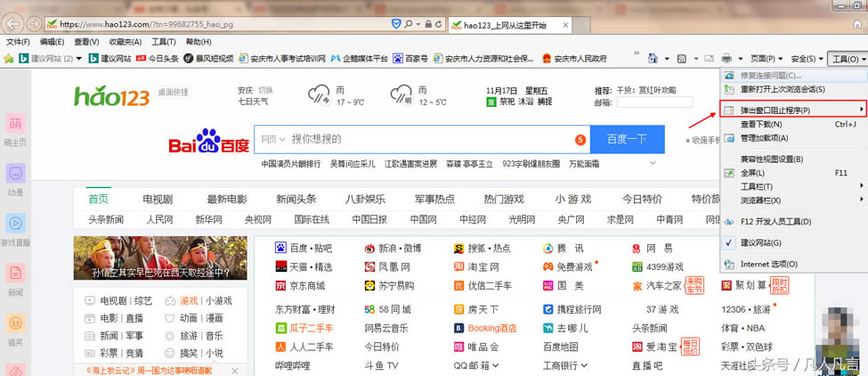
Task: Open the 网页 search type dropdown
Action: 272,140
